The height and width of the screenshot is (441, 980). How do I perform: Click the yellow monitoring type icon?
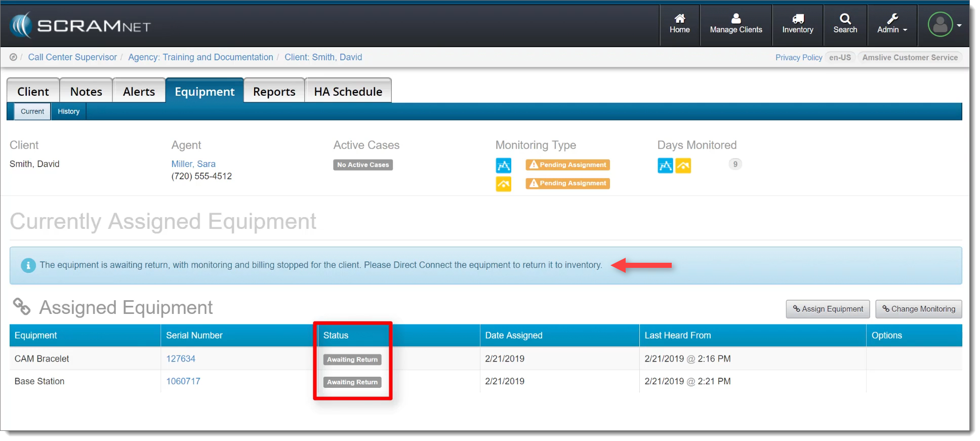pos(503,184)
